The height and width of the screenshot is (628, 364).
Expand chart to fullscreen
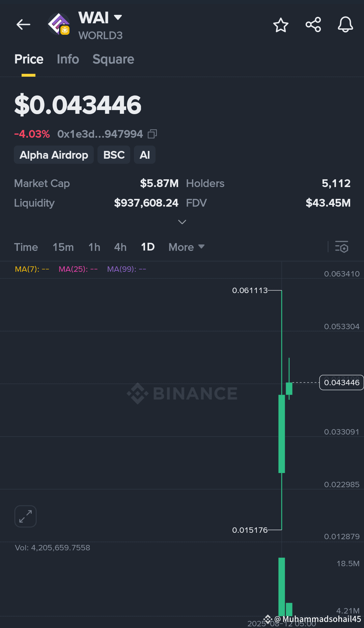coord(25,516)
